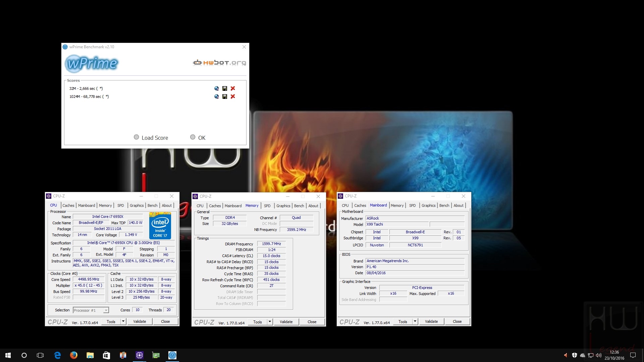Launch Firefox from the taskbar
This screenshot has height=362, width=644.
pos(74,355)
